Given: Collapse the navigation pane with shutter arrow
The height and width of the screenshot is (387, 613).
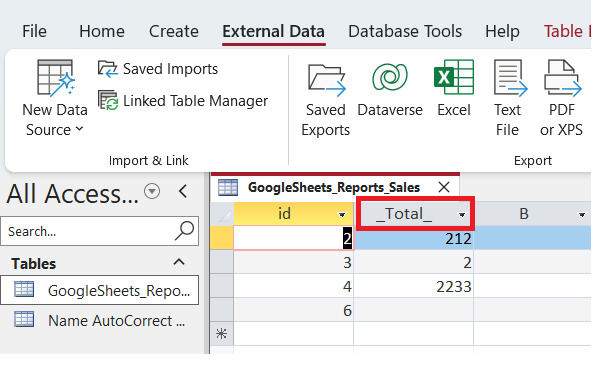Looking at the screenshot, I should pyautogui.click(x=183, y=191).
